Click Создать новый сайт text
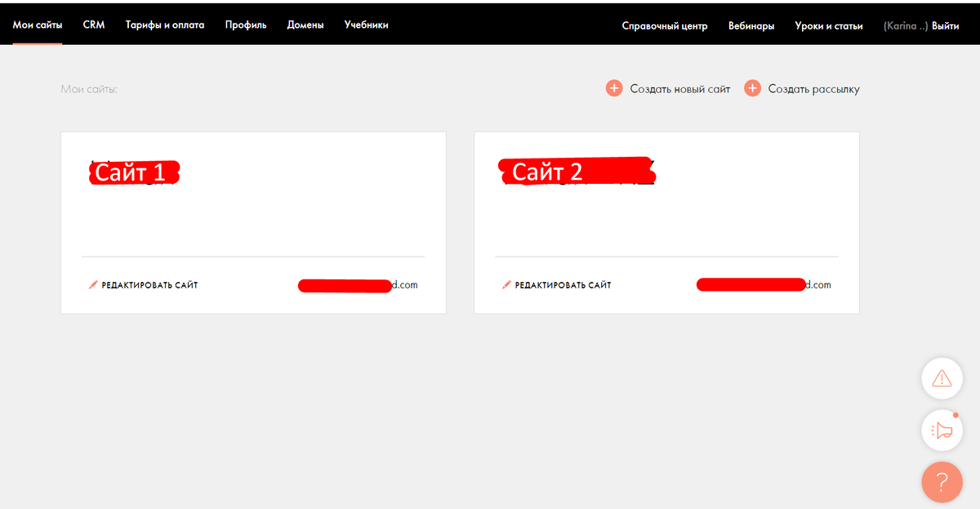 [680, 89]
